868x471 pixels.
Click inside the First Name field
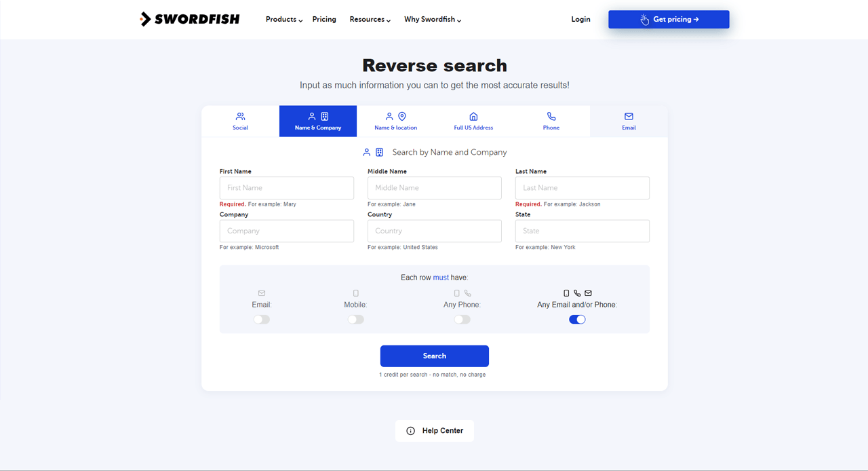point(286,187)
